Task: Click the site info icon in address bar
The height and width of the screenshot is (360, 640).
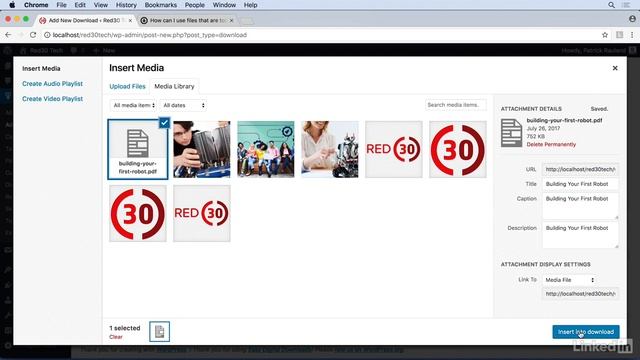Action: pos(47,35)
